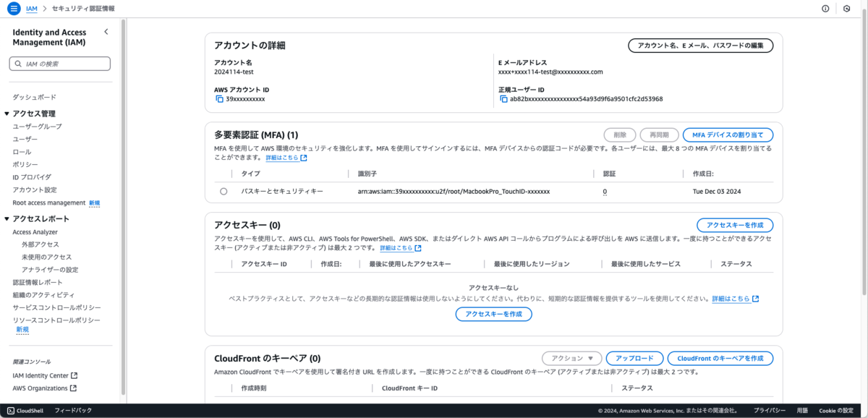Click CloudFront のキーペアを作成 button
Image resolution: width=868 pixels, height=418 pixels.
coord(720,358)
